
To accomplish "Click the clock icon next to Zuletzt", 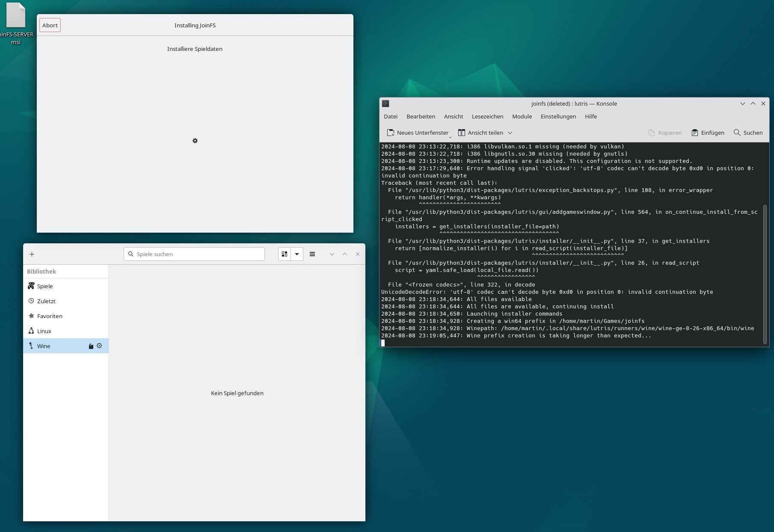I will pyautogui.click(x=31, y=301).
